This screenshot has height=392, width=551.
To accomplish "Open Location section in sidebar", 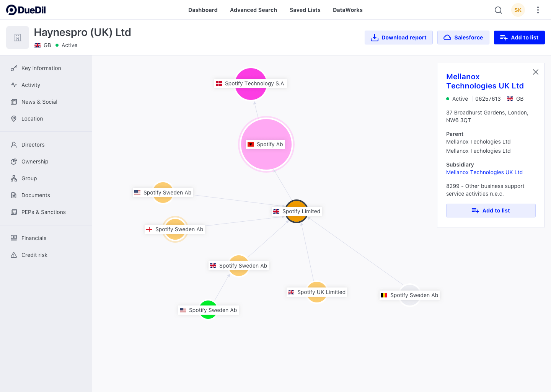I will tap(46, 119).
